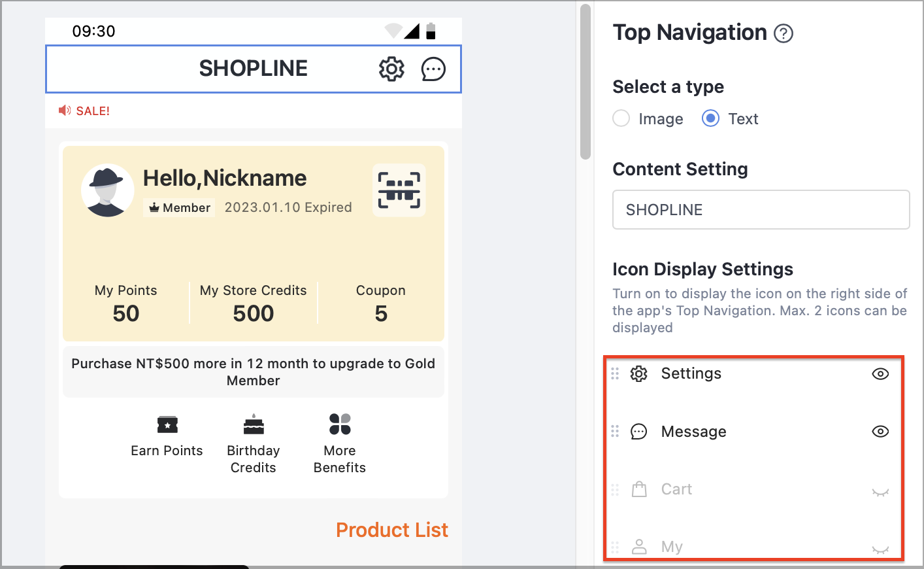This screenshot has height=569, width=924.
Task: Click the gear icon in Settings row
Action: pos(638,373)
